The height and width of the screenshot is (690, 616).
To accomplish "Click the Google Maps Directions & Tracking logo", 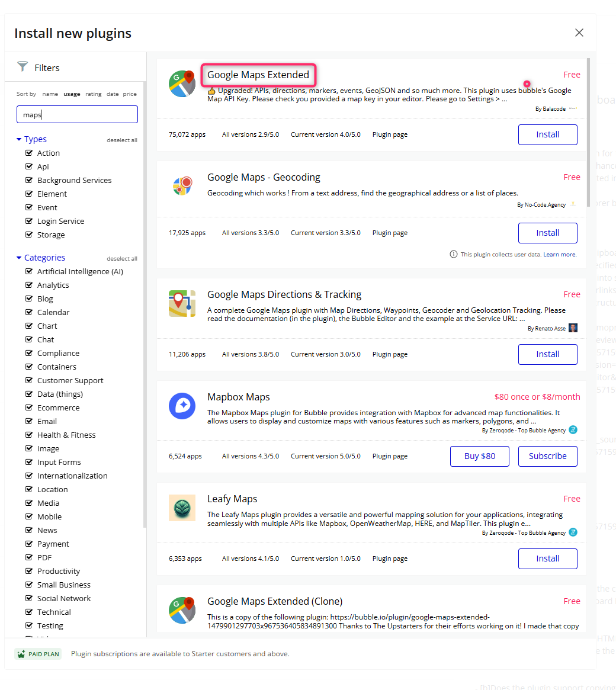I will pyautogui.click(x=182, y=303).
